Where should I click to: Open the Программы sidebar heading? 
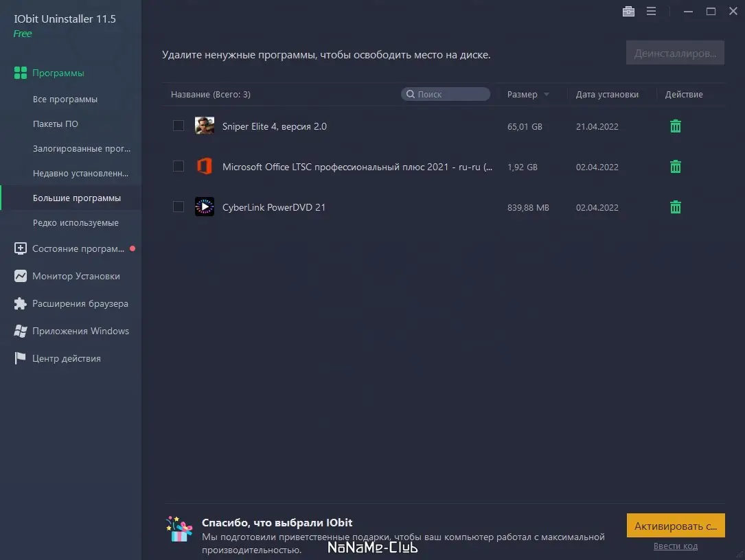click(x=58, y=73)
